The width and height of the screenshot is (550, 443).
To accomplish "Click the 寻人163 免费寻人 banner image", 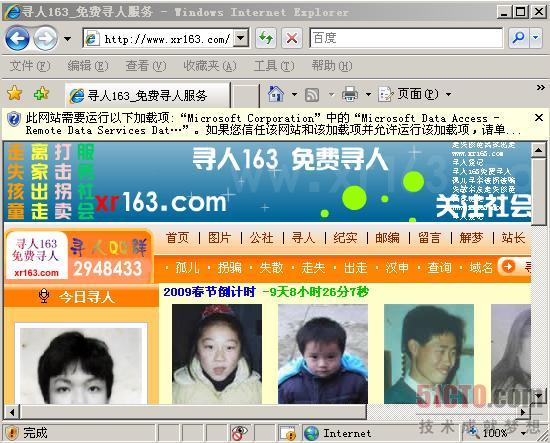I will coord(267,182).
